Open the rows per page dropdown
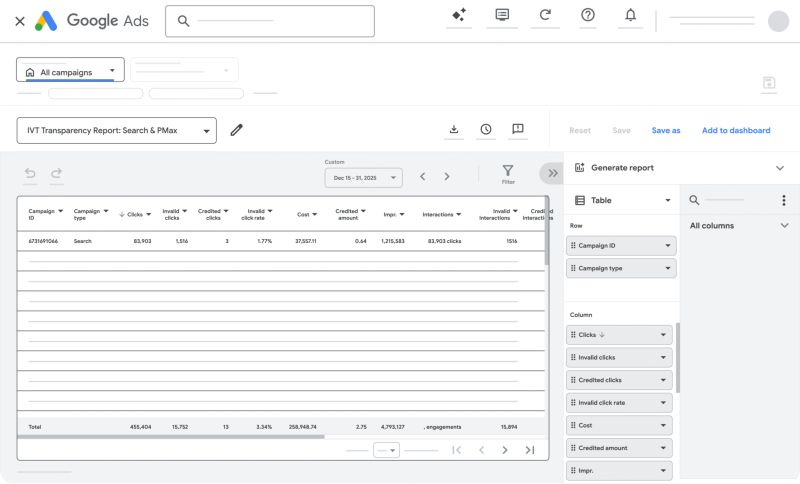The width and height of the screenshot is (800, 484). coord(386,450)
